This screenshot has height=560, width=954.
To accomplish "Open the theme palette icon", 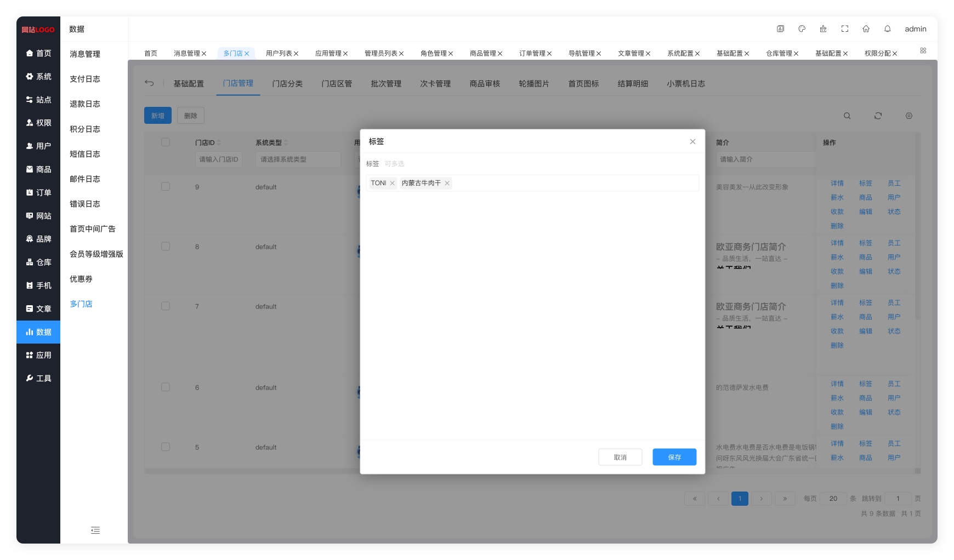I will pyautogui.click(x=802, y=29).
